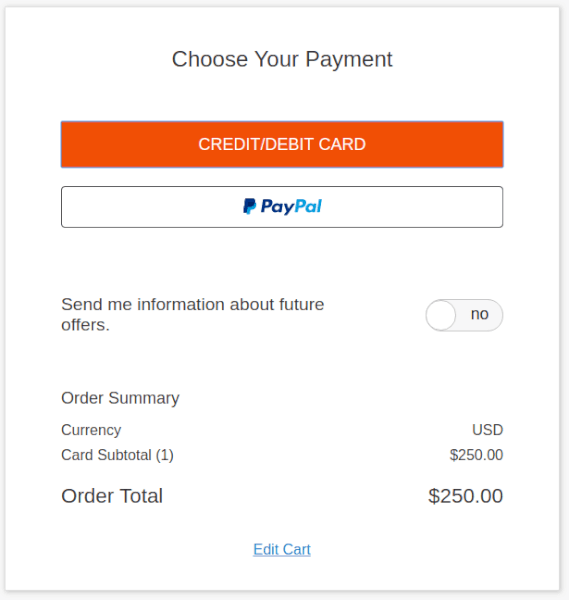
Task: Click the Order Total label
Action: (112, 496)
